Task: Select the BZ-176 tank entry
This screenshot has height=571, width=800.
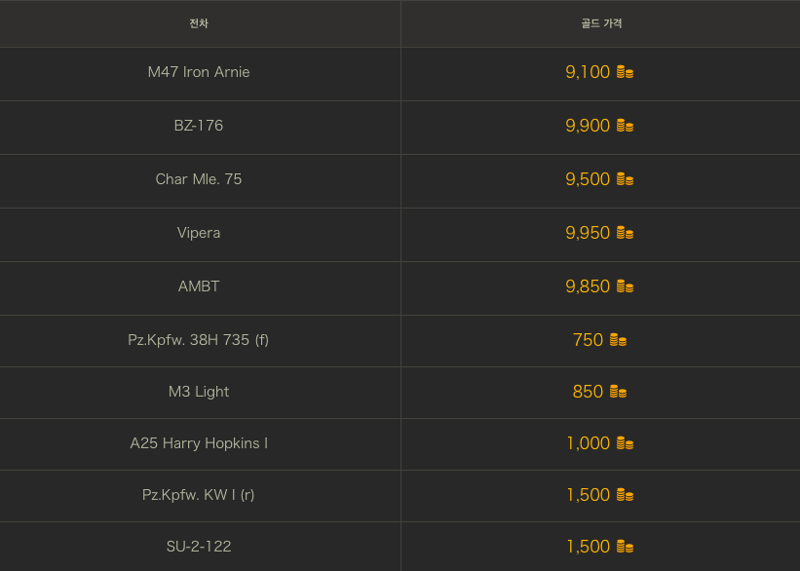Action: point(198,126)
